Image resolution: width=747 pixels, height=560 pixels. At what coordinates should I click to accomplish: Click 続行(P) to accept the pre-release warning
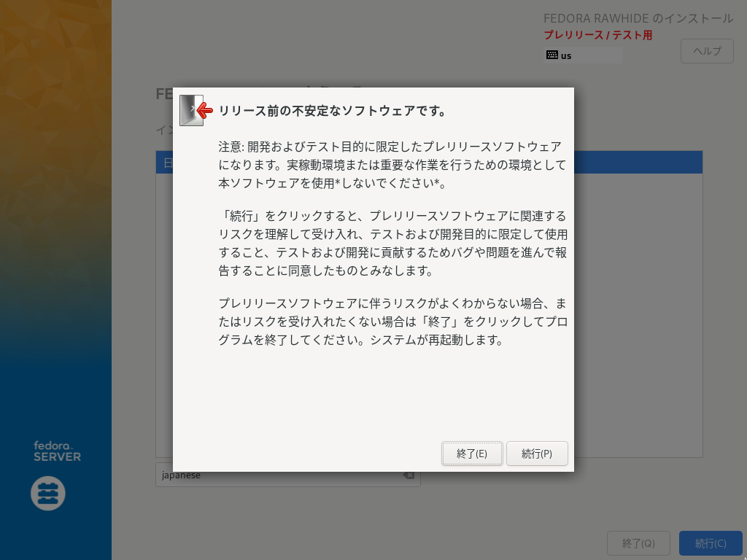coord(537,454)
